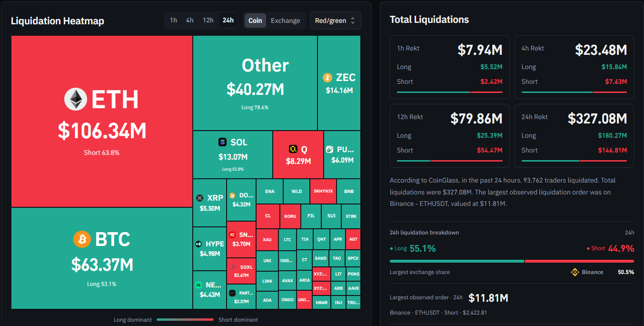Screen dimensions: 644x326
Task: Select the ENA heatmap tile
Action: point(270,192)
